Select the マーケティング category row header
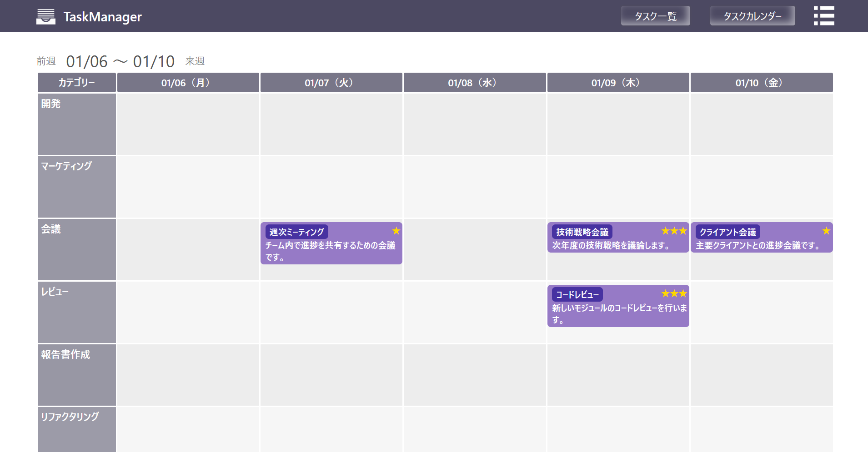This screenshot has width=868, height=452. click(x=76, y=186)
